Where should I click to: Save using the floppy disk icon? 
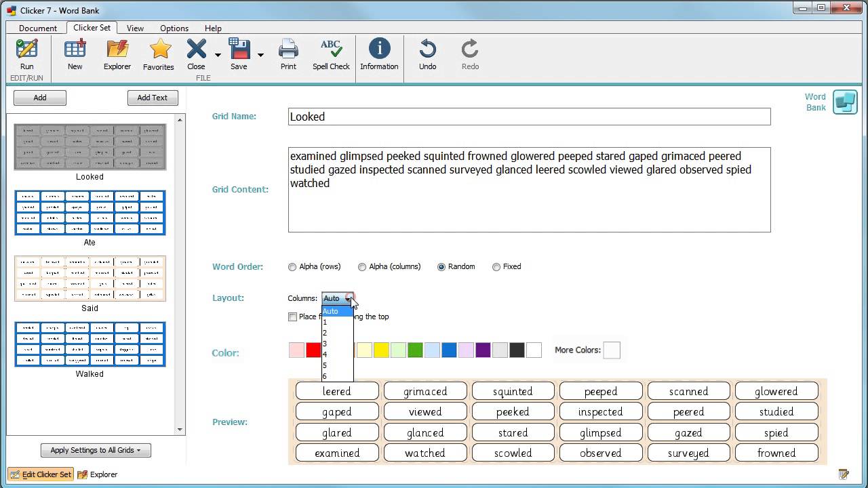click(x=239, y=54)
